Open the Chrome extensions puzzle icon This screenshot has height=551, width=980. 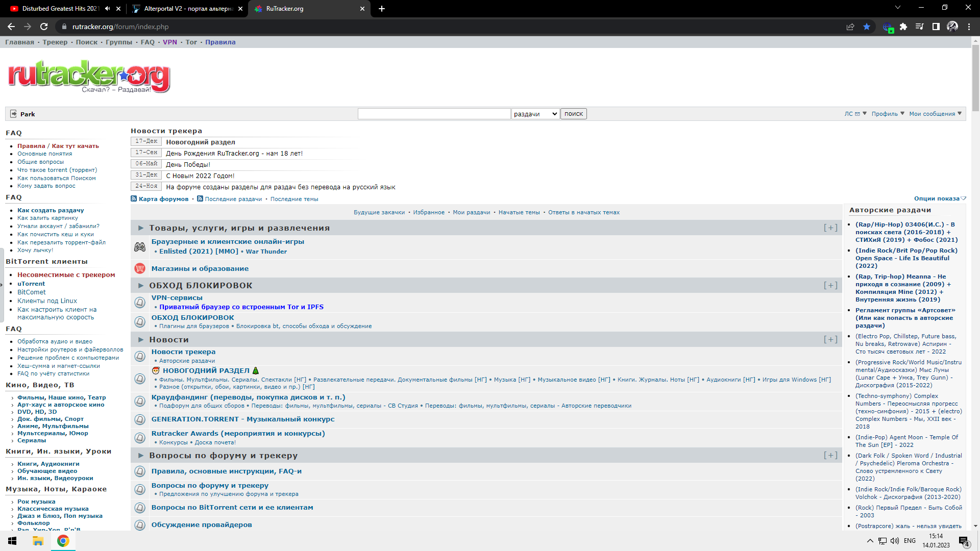pos(903,27)
